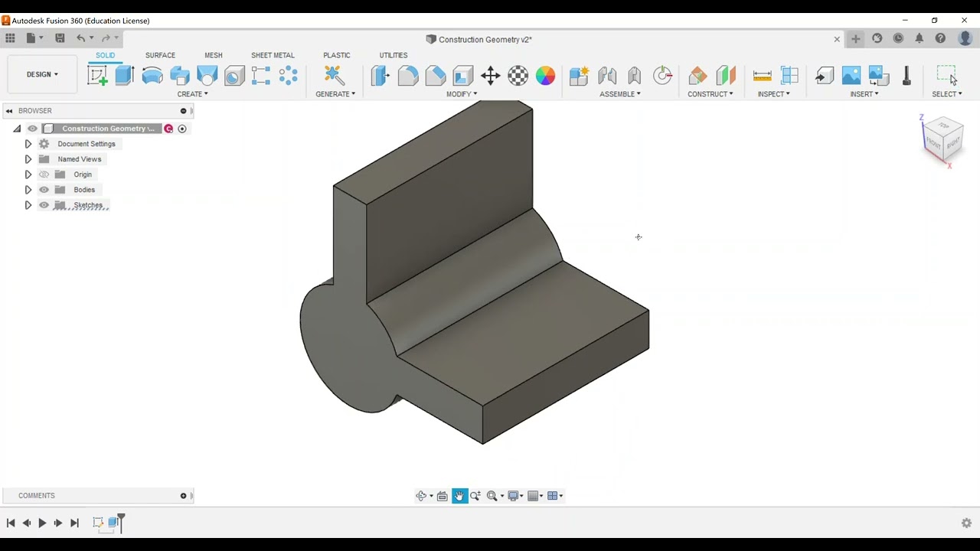The width and height of the screenshot is (980, 551).
Task: Open the Data Panel grid icon
Action: (10, 37)
